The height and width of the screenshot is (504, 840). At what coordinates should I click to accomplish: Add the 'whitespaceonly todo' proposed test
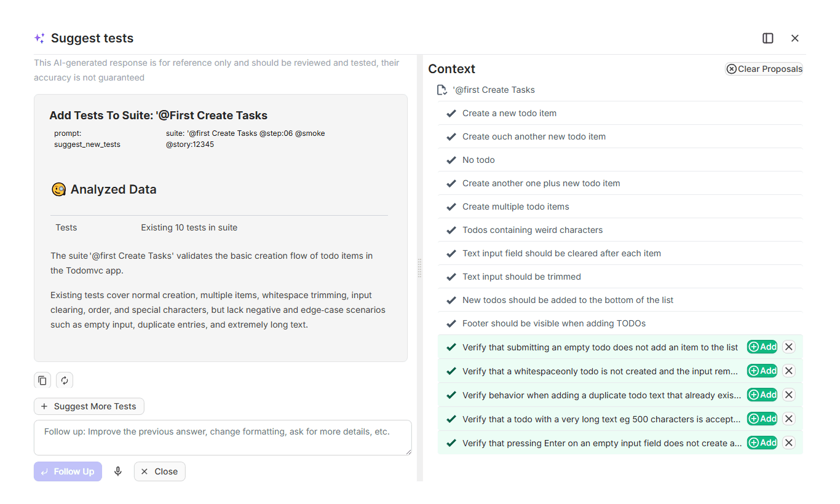tap(762, 371)
